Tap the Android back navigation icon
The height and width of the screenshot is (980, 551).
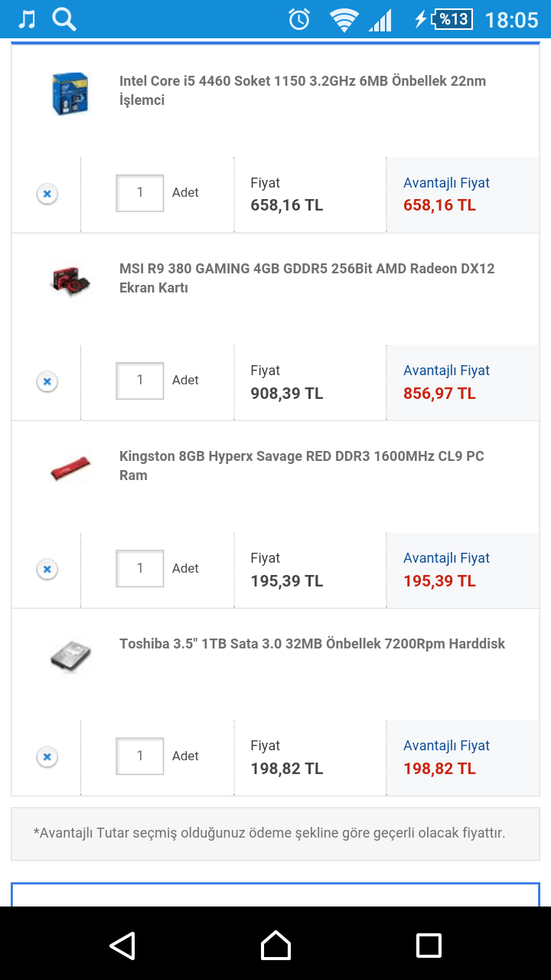tap(122, 945)
